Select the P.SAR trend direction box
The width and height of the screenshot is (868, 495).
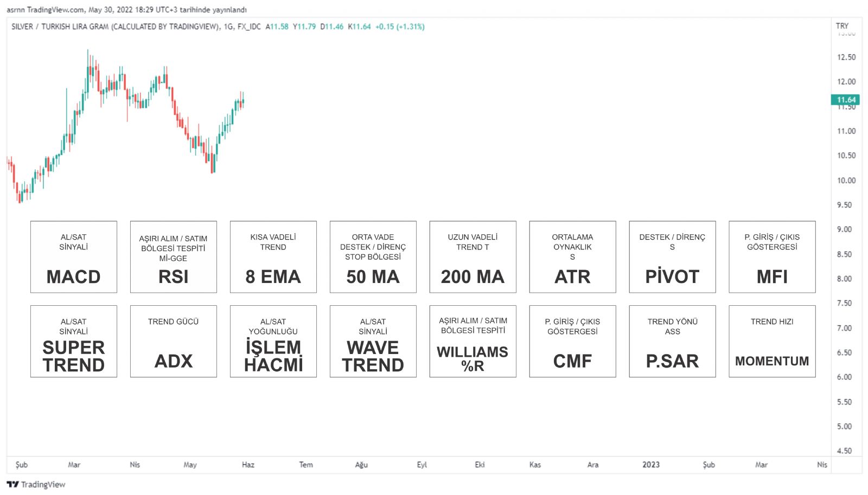673,342
